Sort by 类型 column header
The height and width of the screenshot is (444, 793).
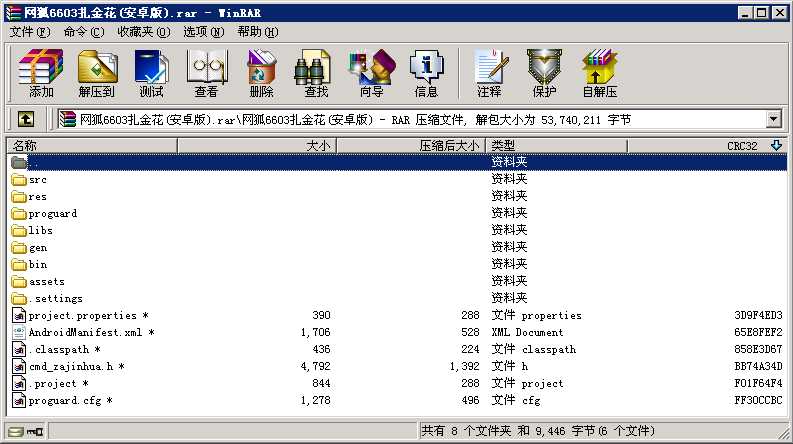pos(556,146)
